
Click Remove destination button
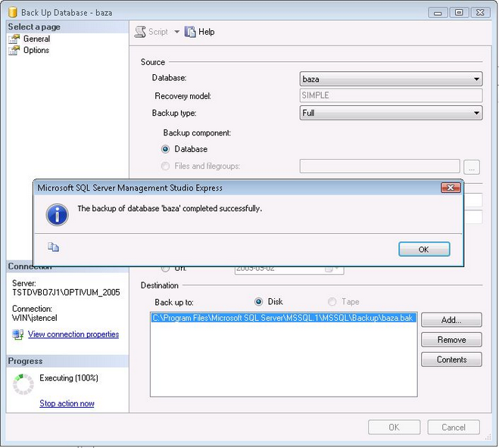point(451,340)
